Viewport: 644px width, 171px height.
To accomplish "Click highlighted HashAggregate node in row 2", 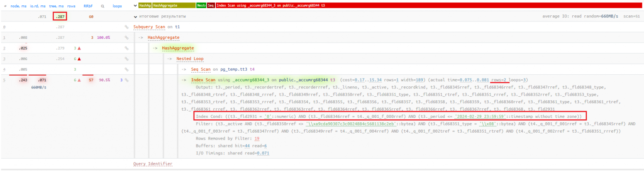I will tap(178, 48).
